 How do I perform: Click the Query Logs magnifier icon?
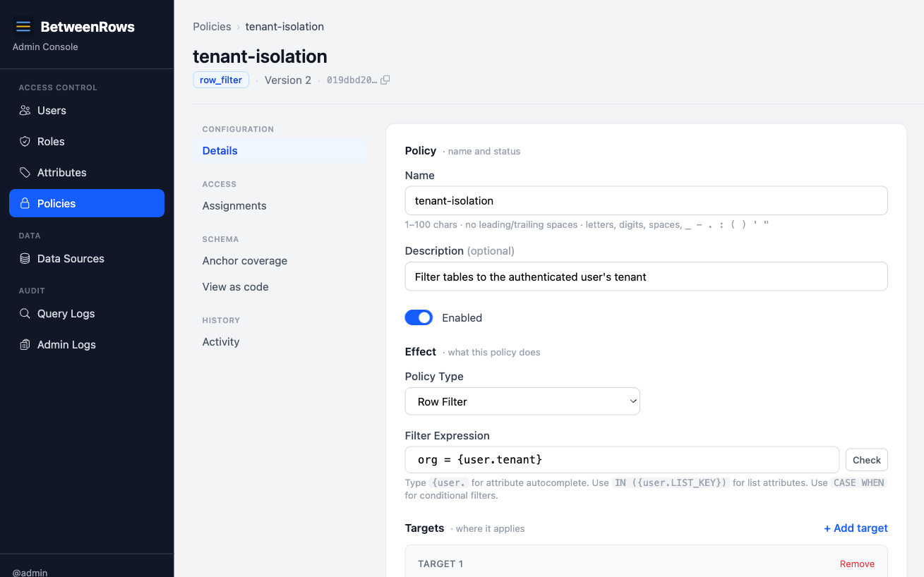(x=25, y=314)
